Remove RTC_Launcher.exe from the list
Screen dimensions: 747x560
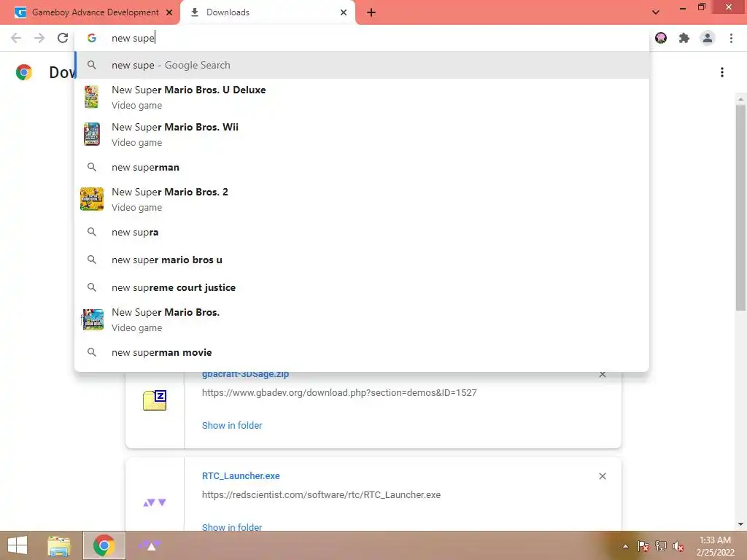click(602, 476)
